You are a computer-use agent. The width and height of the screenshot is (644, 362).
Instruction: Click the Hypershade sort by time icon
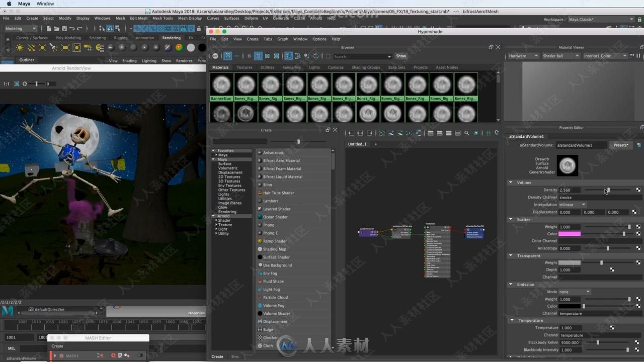point(306,56)
